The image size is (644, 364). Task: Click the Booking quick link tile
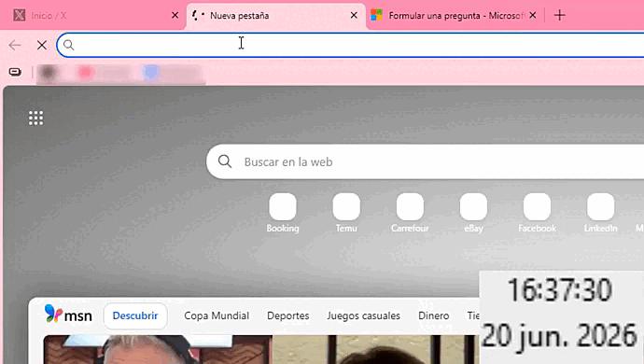point(283,213)
